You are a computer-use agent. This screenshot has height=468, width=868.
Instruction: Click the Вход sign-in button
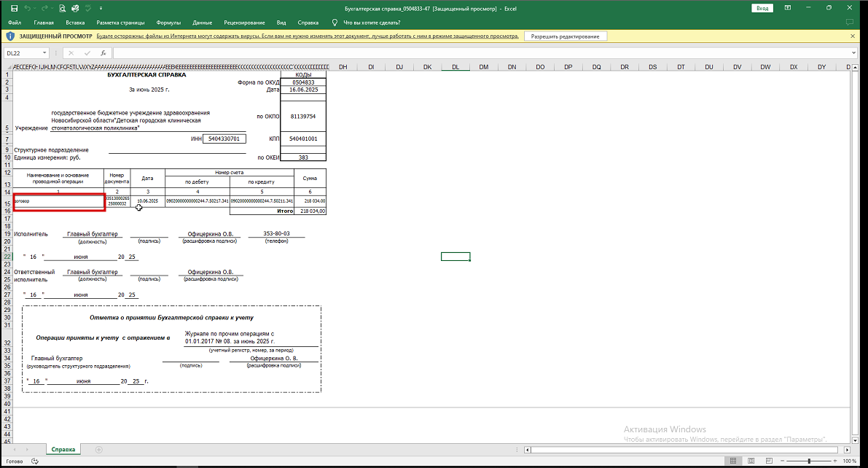[x=762, y=8]
